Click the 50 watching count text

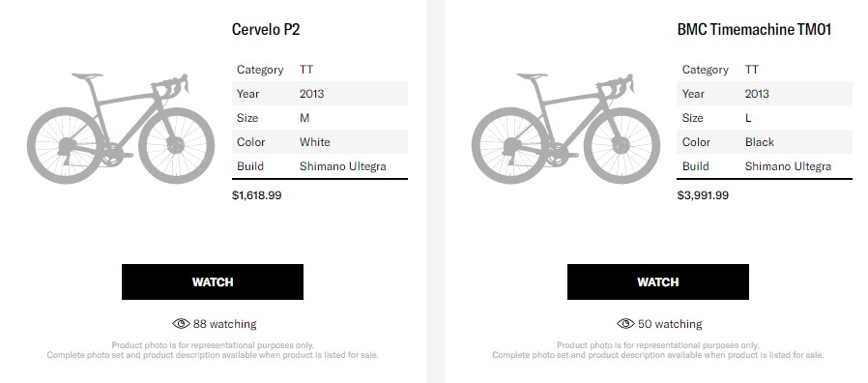[670, 324]
